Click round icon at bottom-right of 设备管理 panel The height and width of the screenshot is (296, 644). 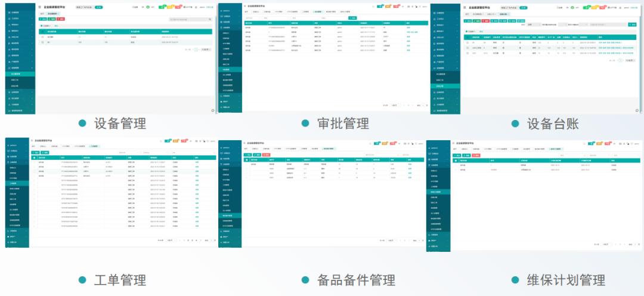pos(213,110)
